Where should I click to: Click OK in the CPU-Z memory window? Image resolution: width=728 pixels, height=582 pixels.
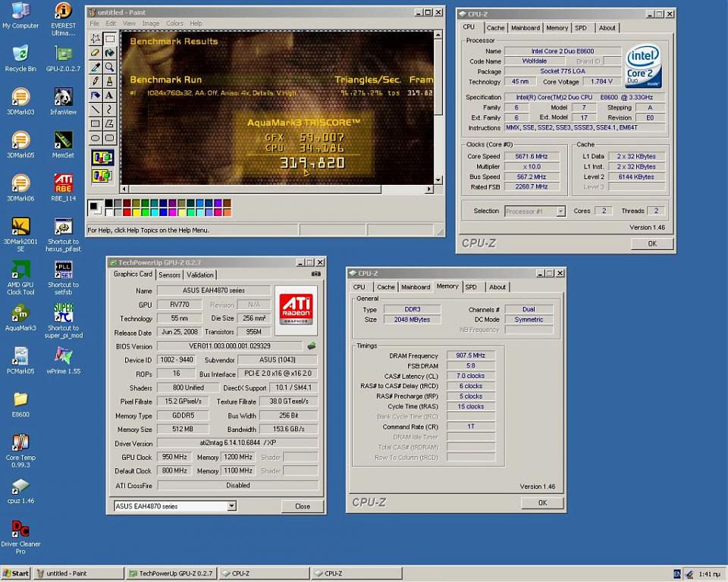pos(542,502)
